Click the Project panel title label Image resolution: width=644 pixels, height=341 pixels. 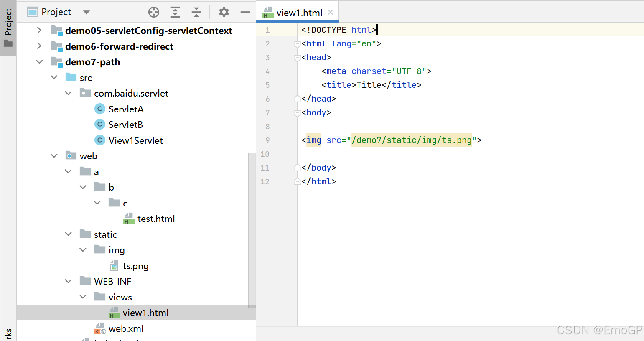pos(56,12)
